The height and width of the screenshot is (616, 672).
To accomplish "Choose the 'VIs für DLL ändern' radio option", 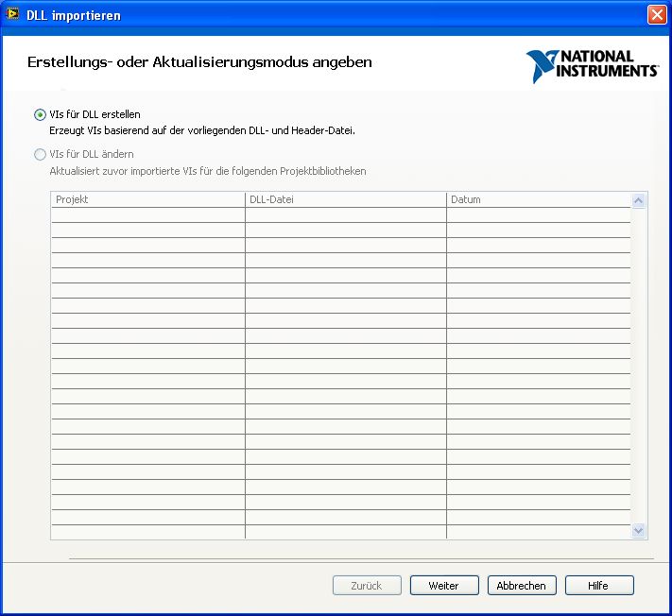I will 40,154.
